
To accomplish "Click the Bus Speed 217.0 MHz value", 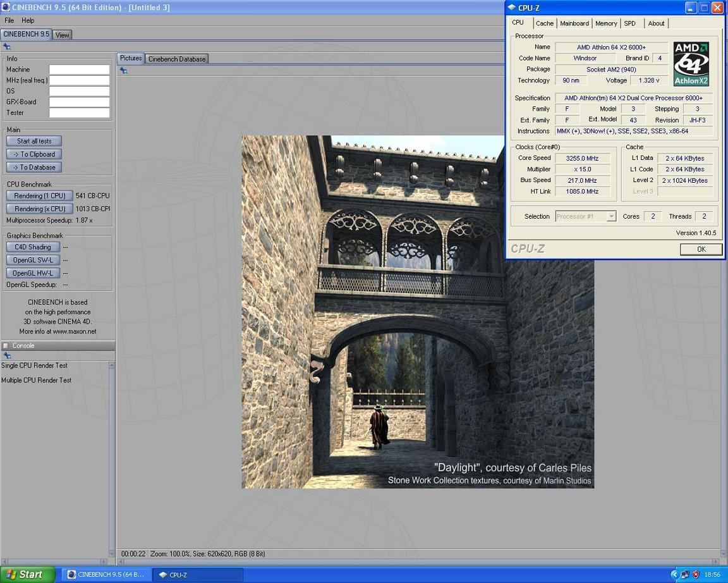I will tap(582, 181).
